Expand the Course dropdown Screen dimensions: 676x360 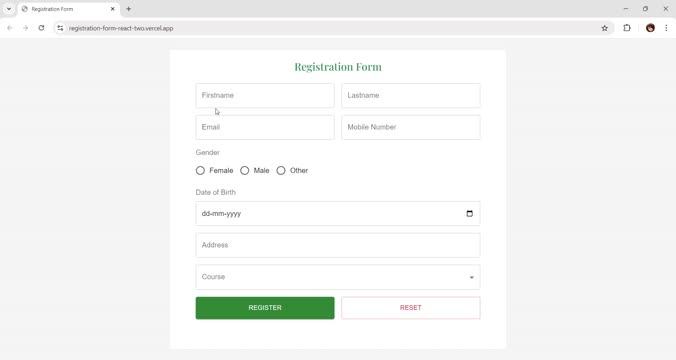338,277
